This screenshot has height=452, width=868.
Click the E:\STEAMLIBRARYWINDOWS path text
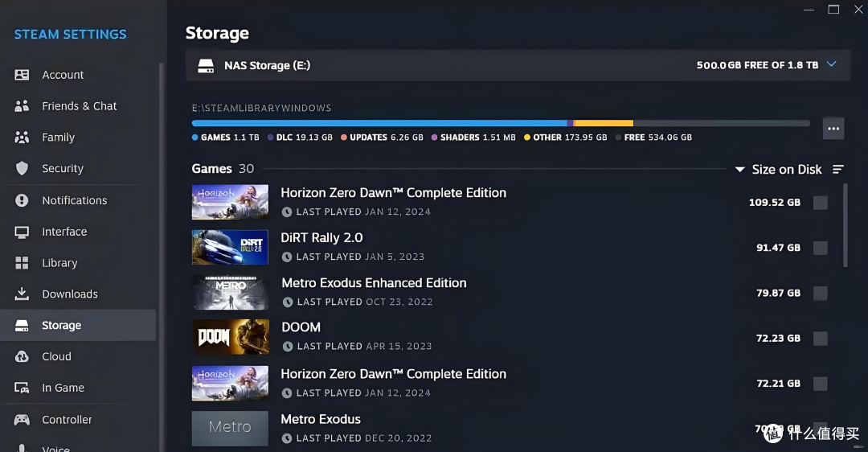(x=261, y=108)
